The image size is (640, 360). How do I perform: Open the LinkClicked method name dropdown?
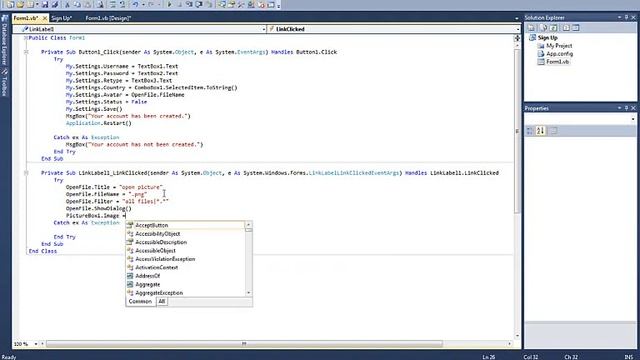tap(518, 29)
